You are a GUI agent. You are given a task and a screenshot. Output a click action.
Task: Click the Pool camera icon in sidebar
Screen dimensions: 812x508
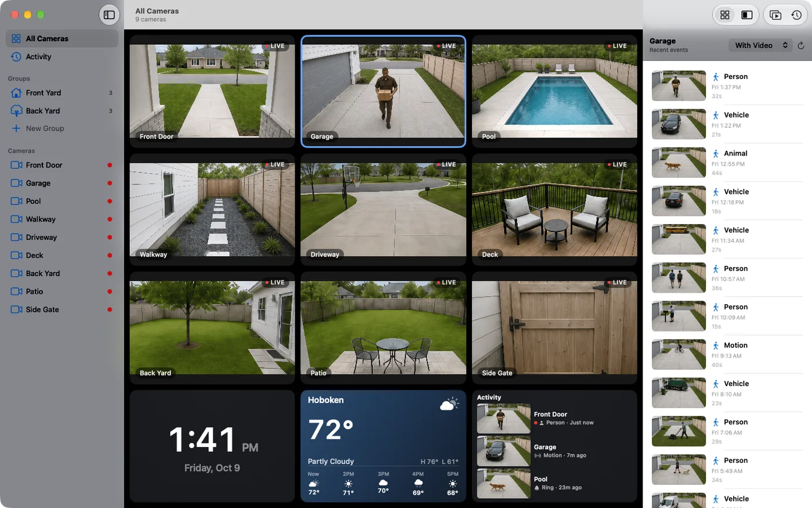pyautogui.click(x=16, y=201)
